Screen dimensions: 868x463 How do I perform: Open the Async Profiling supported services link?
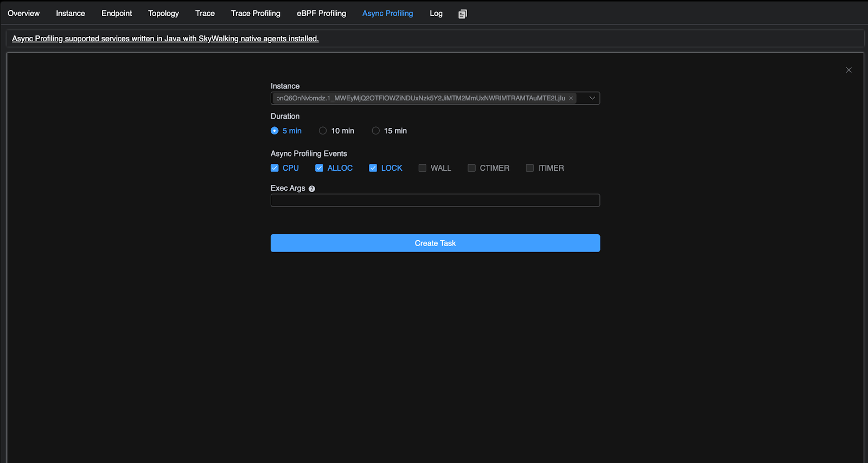(165, 38)
